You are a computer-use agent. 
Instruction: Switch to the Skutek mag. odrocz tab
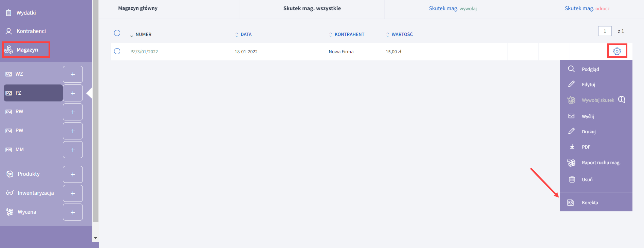click(x=587, y=8)
